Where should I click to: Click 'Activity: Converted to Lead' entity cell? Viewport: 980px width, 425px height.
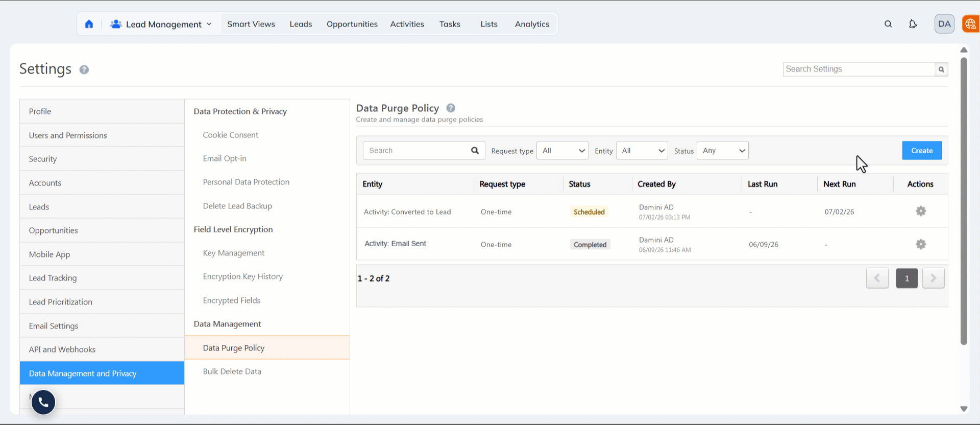pyautogui.click(x=407, y=212)
